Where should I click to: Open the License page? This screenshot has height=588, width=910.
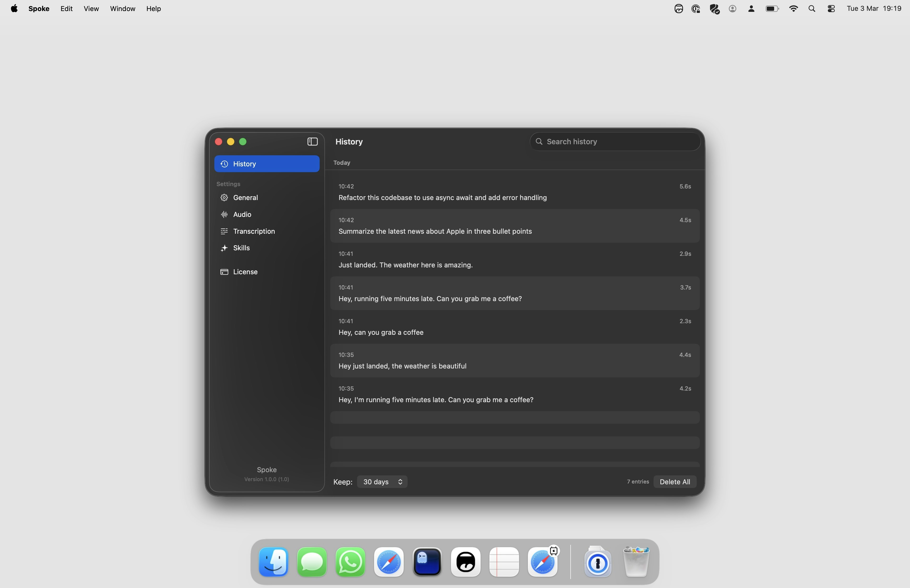point(245,272)
